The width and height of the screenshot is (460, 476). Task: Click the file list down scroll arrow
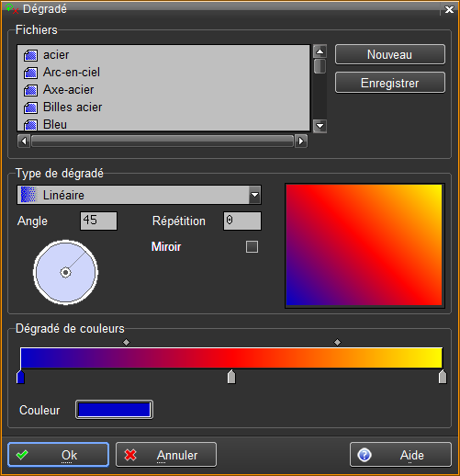(x=320, y=126)
